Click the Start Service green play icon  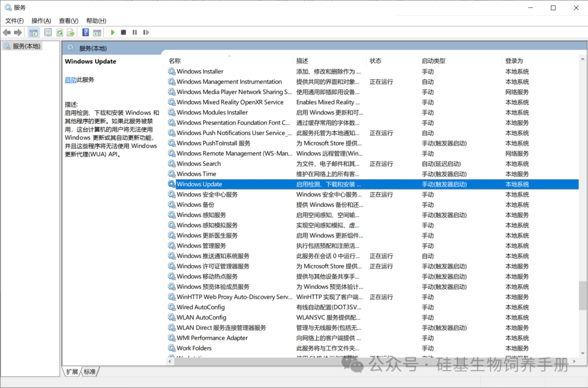click(113, 33)
